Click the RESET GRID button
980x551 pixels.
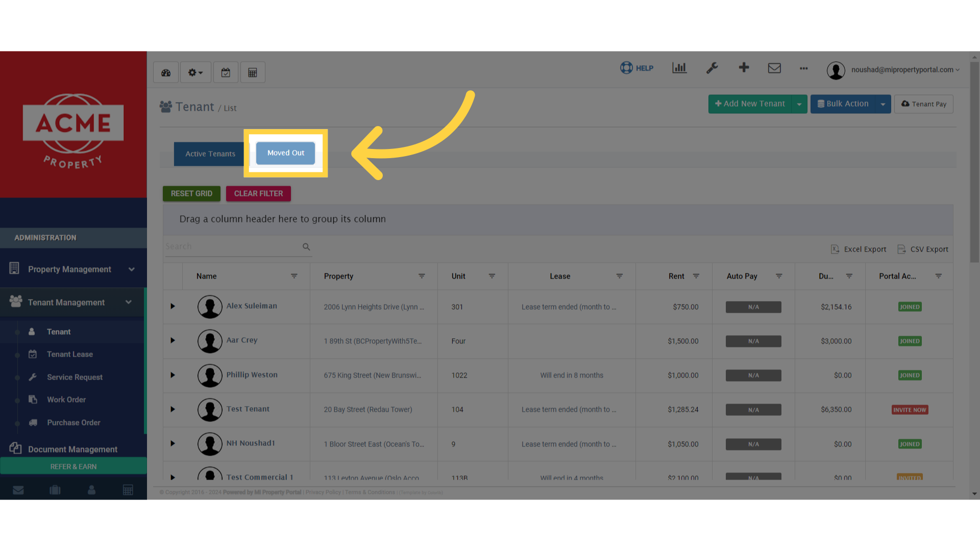[191, 194]
